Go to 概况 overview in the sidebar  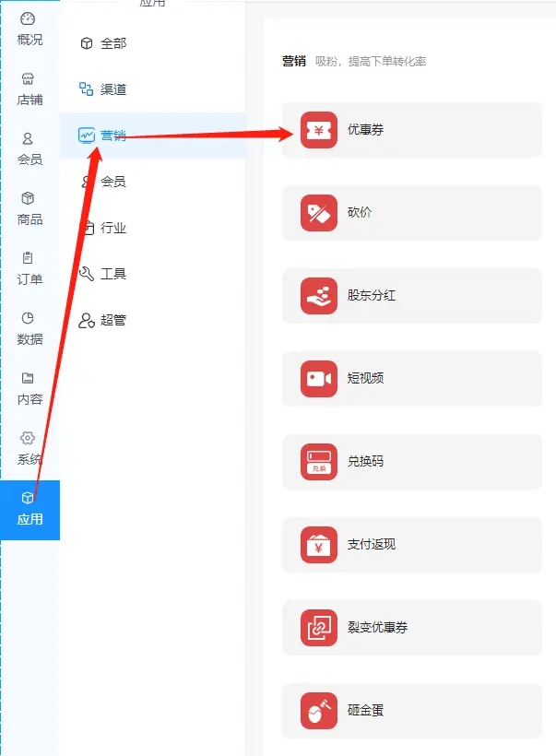(x=30, y=29)
